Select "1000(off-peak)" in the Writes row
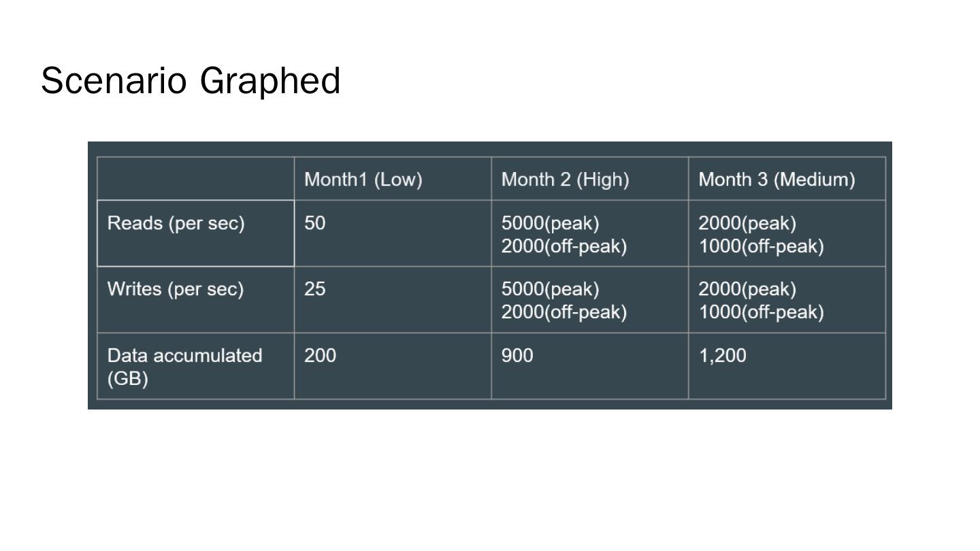Screen dimensions: 980x551 pos(761,312)
